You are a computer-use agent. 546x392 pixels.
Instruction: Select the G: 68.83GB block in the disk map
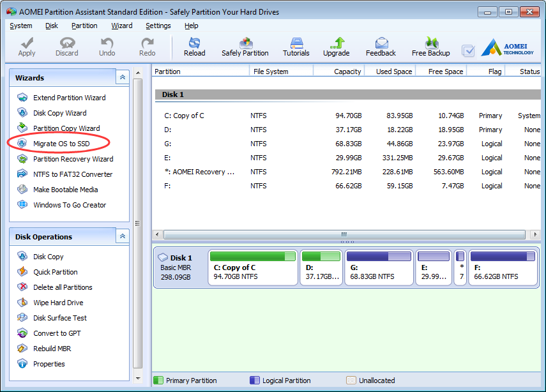(x=379, y=268)
